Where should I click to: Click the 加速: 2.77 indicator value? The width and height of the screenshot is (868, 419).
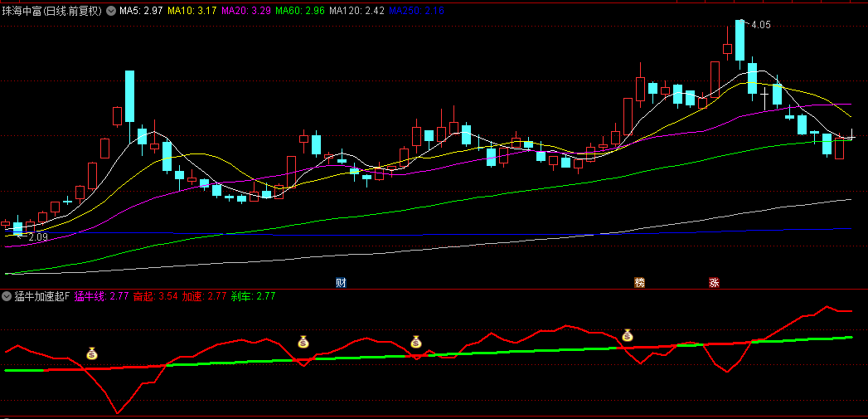(x=204, y=296)
